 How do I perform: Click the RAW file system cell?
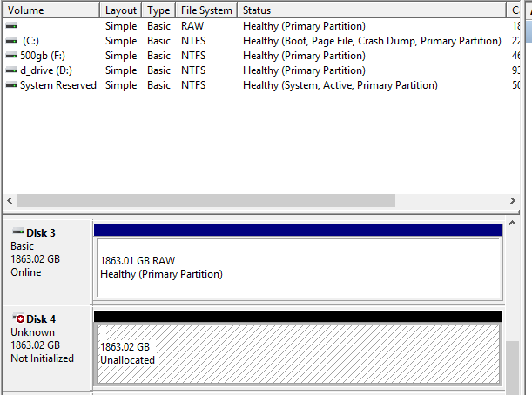pos(192,26)
